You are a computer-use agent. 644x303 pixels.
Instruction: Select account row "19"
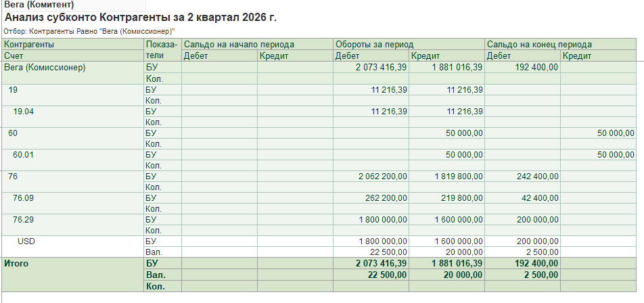(13, 89)
